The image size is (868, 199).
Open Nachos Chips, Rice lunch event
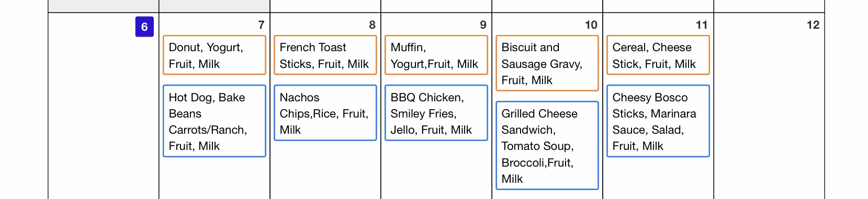click(325, 113)
